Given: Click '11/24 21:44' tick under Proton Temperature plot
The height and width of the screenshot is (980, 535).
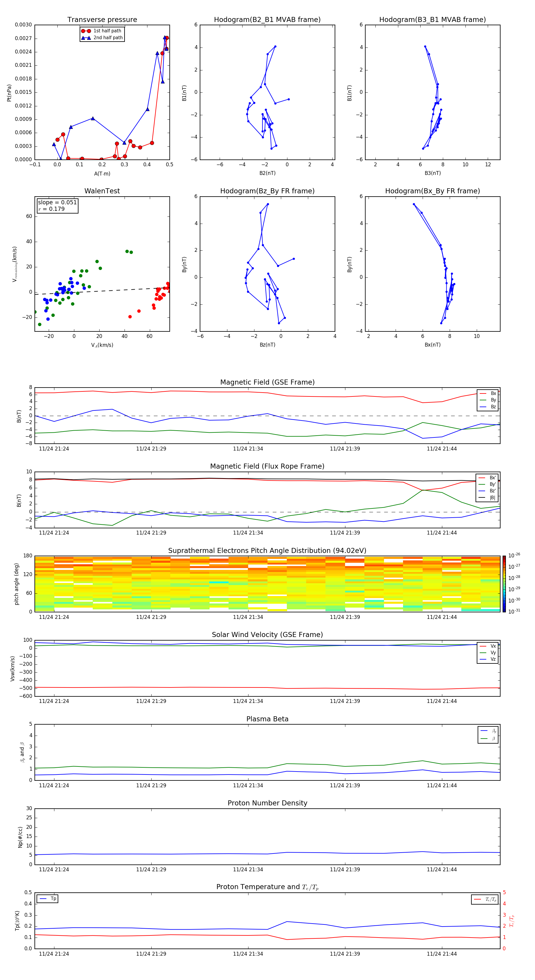Looking at the screenshot, I should [442, 954].
